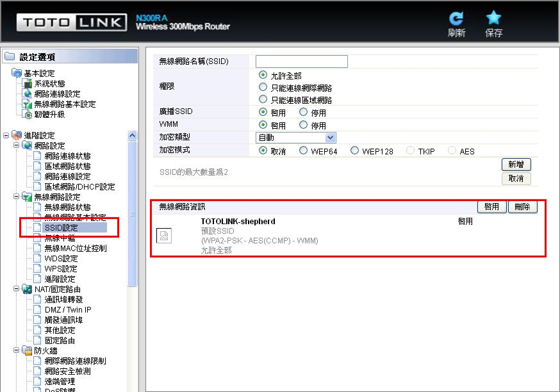Click the 刪除 button in 無線網路資訊 header

522,207
